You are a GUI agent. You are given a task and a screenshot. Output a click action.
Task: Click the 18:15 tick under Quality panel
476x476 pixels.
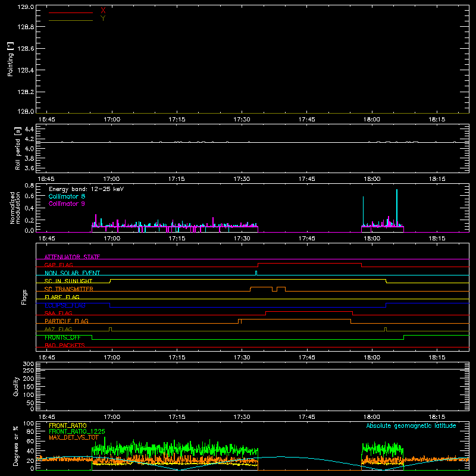pyautogui.click(x=437, y=417)
